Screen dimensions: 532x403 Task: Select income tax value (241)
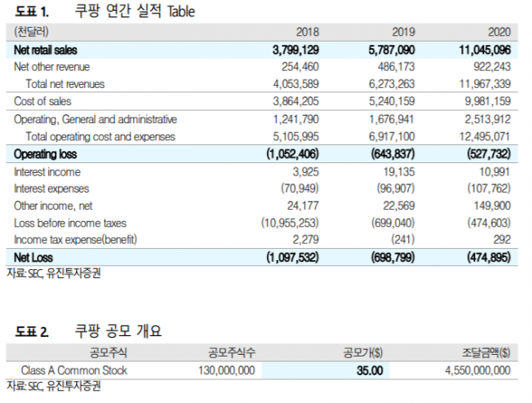(403, 240)
